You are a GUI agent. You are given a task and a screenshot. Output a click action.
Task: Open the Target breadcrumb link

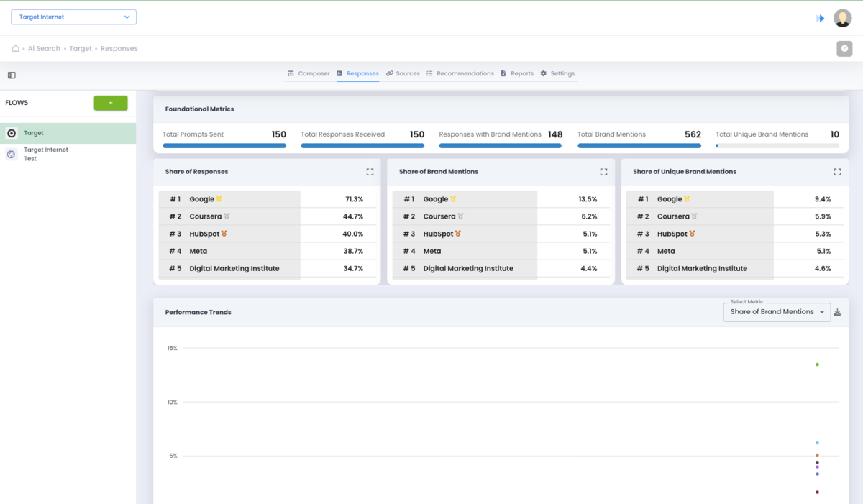pos(81,49)
